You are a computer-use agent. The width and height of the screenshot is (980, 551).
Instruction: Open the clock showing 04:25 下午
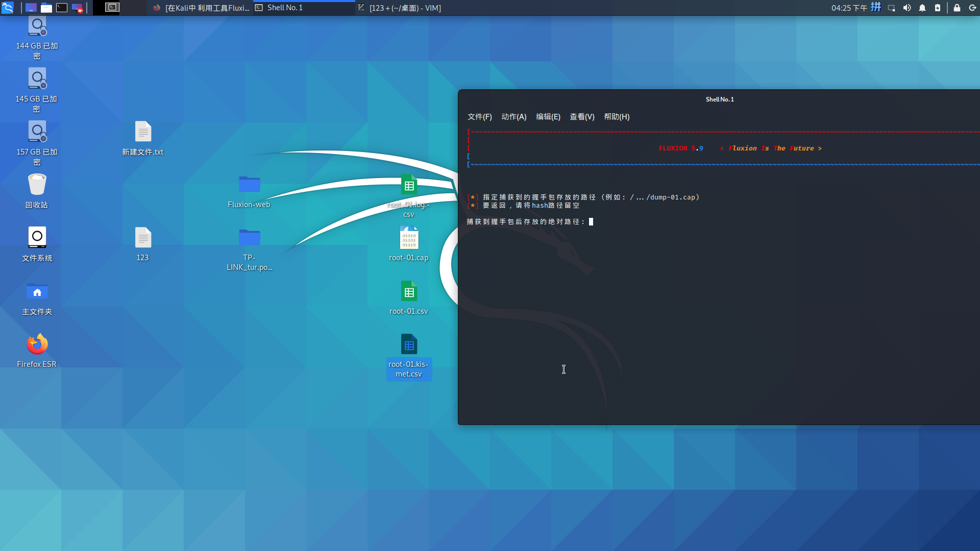click(x=849, y=8)
